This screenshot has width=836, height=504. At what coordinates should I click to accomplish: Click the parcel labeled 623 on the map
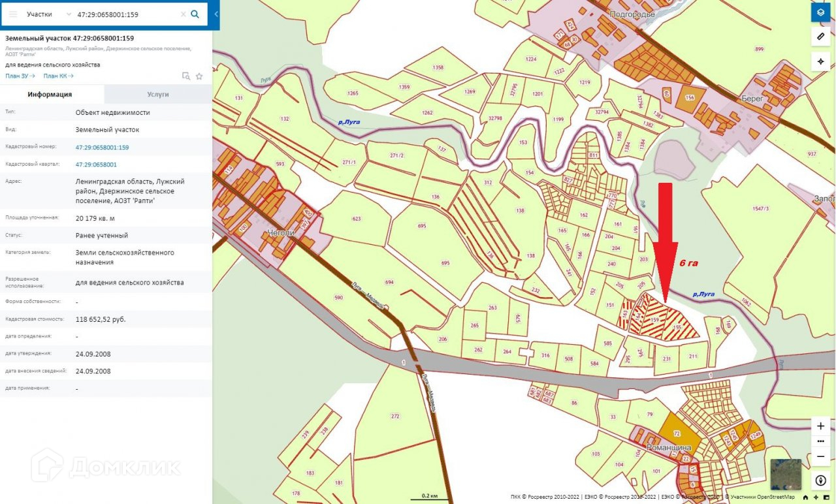[356, 219]
